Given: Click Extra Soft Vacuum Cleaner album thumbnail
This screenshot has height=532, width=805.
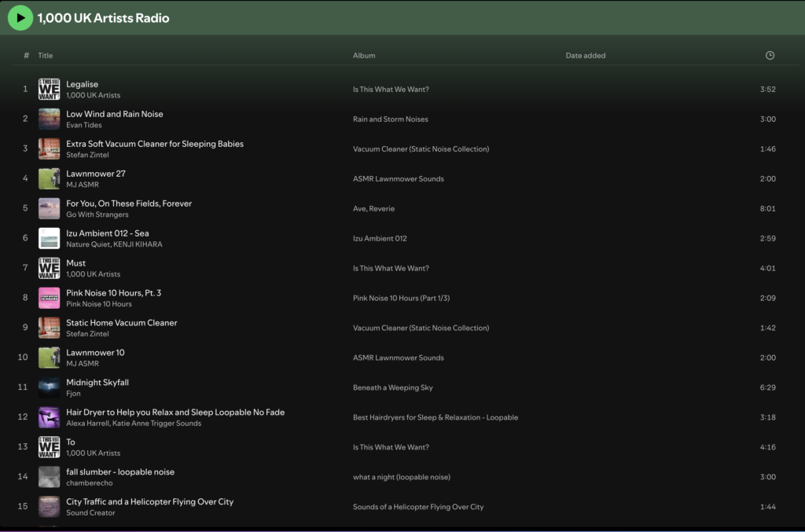Looking at the screenshot, I should [x=50, y=149].
